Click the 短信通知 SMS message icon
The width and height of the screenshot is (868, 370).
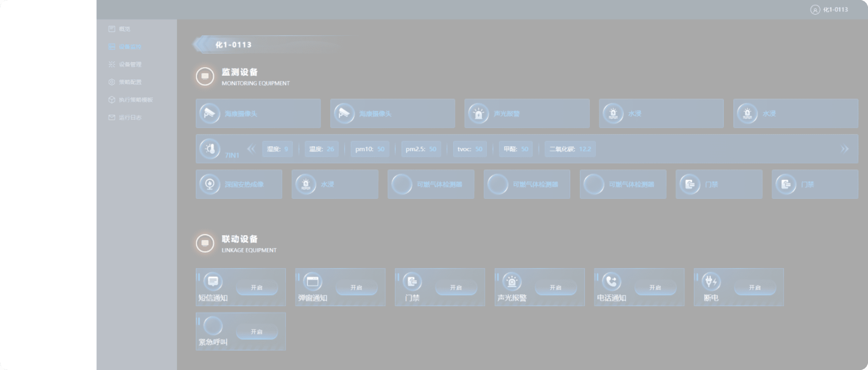[213, 281]
